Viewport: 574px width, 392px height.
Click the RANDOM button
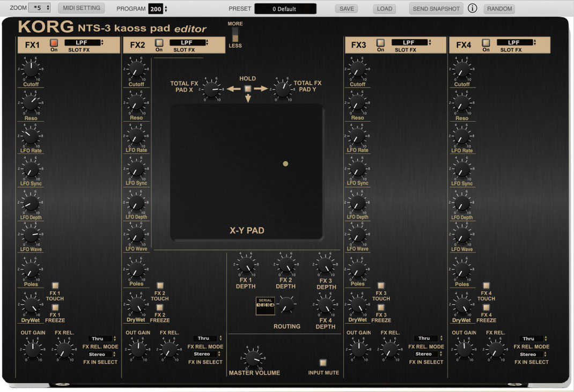pos(499,9)
